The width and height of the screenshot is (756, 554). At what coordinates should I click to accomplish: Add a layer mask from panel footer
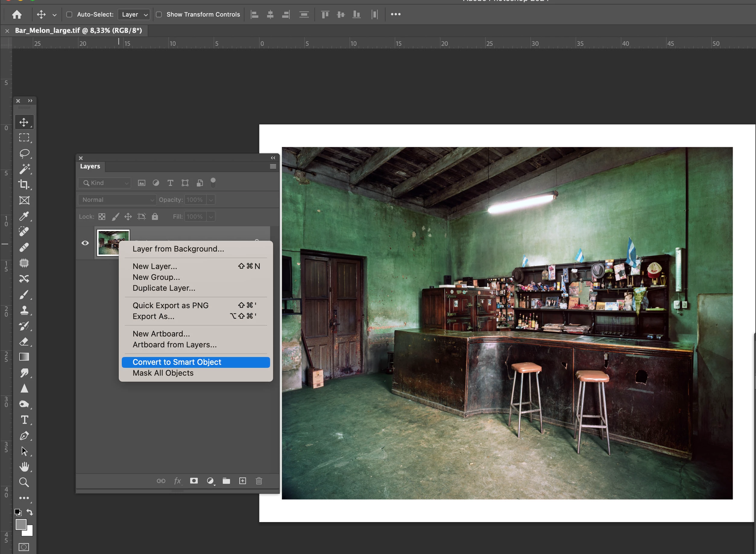click(194, 481)
